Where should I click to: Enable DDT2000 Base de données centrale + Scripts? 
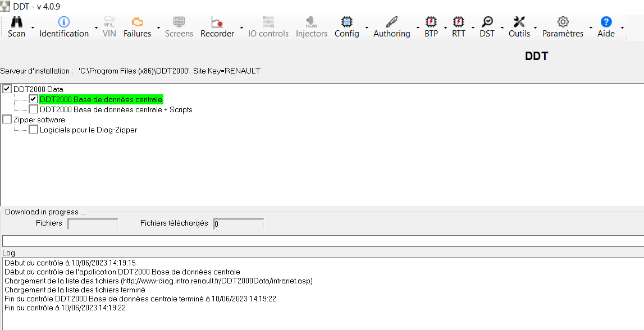[33, 109]
